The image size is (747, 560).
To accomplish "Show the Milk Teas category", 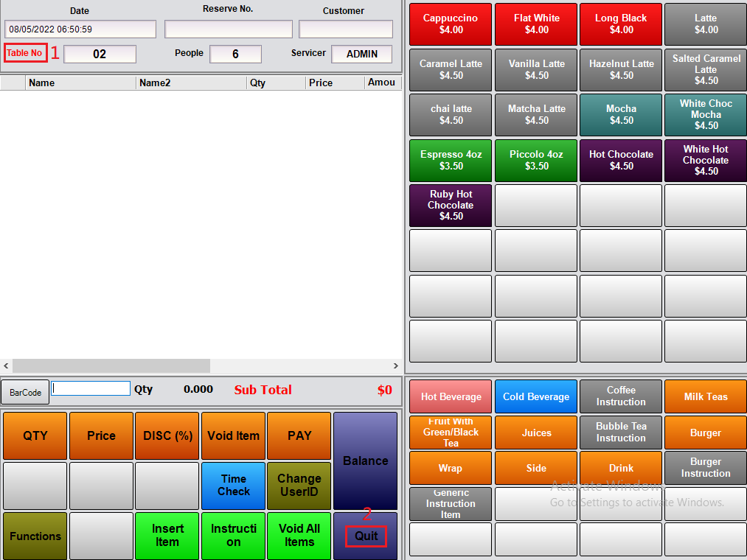I will click(706, 396).
